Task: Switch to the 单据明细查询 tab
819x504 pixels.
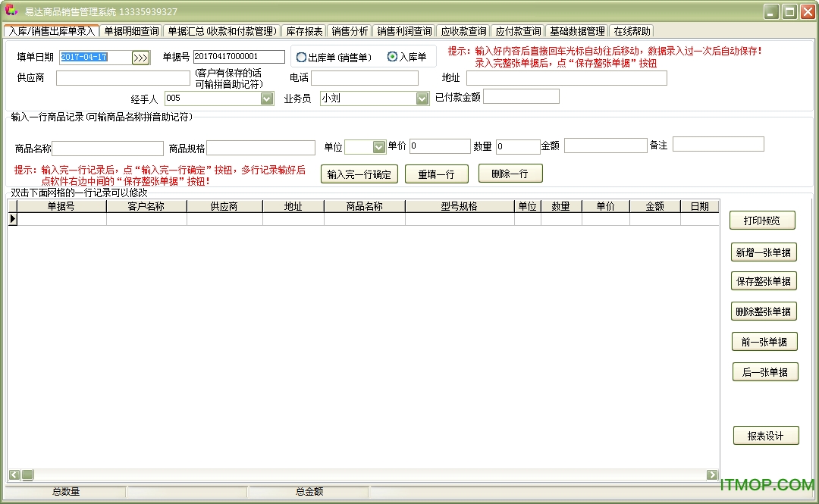Action: point(133,31)
